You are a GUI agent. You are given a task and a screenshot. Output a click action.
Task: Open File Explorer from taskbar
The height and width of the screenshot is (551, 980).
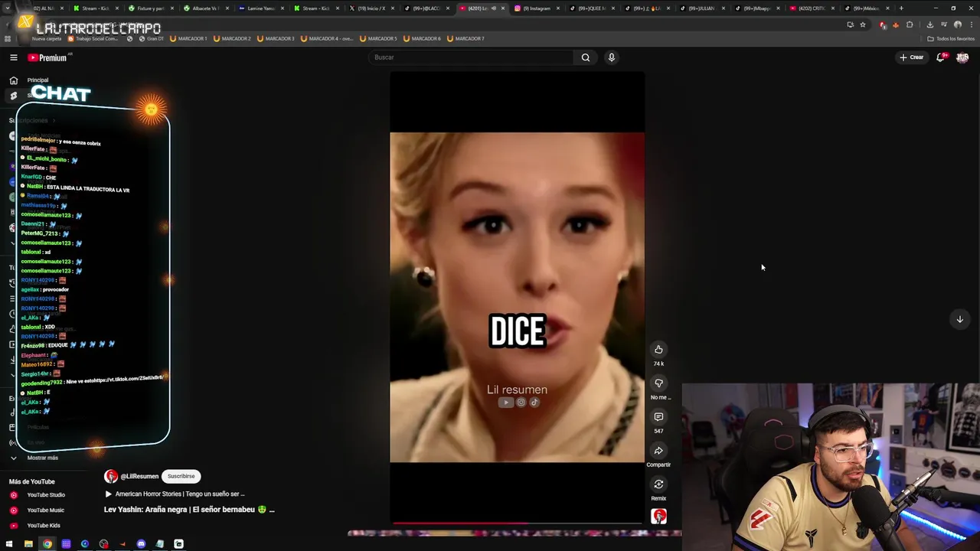tap(28, 544)
